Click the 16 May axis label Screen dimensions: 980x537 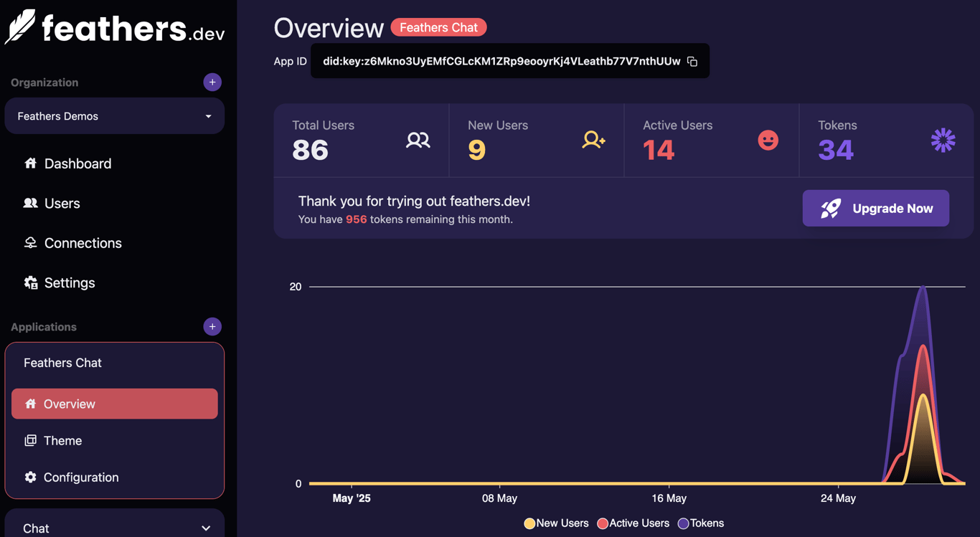[669, 498]
